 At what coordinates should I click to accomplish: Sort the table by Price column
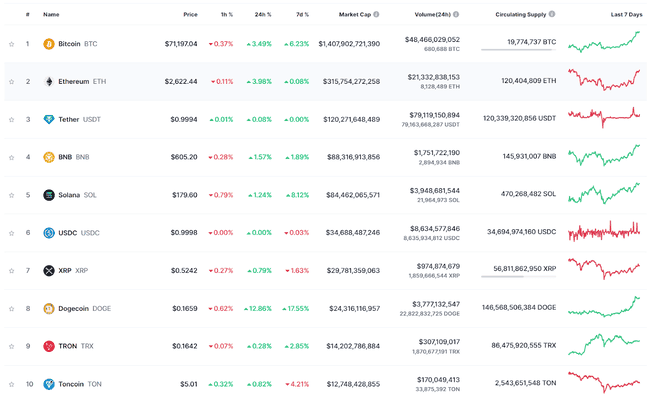coord(190,15)
